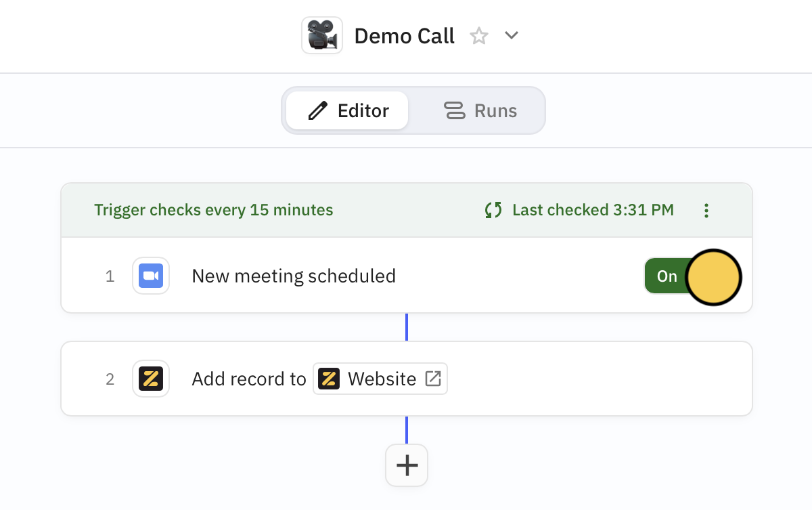Open the Runs tab
Image resolution: width=812 pixels, height=510 pixels.
(480, 110)
